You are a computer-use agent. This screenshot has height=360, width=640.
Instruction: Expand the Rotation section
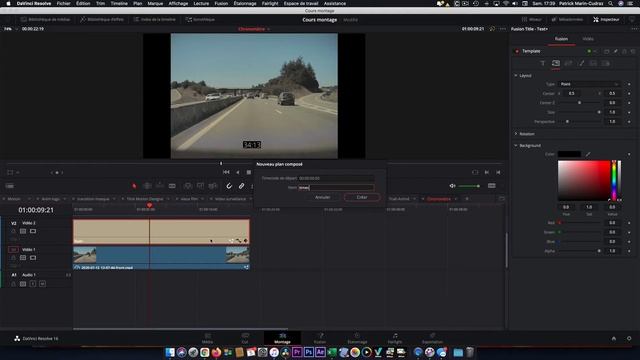coord(516,134)
